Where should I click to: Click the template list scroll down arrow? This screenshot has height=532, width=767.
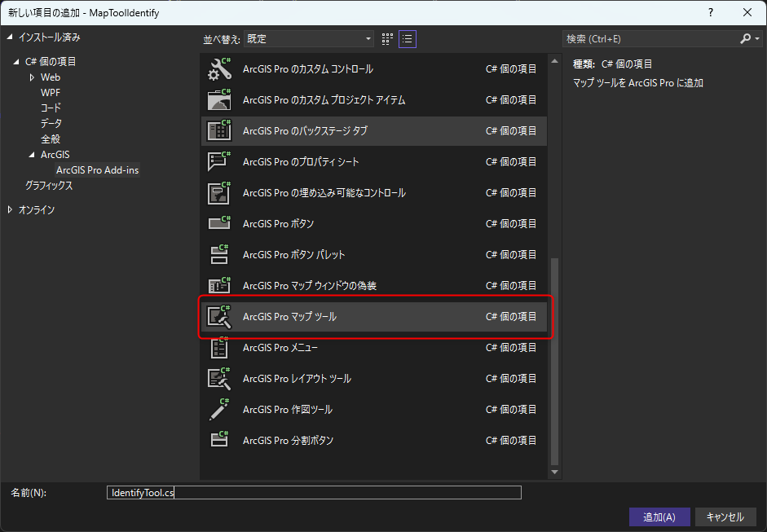(x=554, y=472)
